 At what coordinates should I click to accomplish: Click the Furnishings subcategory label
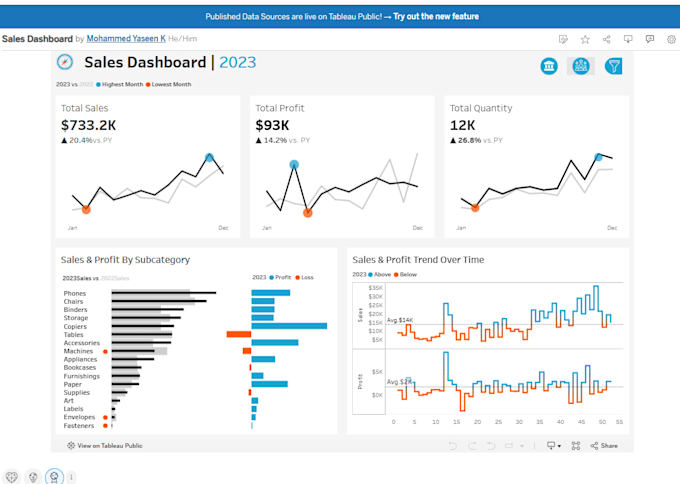click(82, 376)
